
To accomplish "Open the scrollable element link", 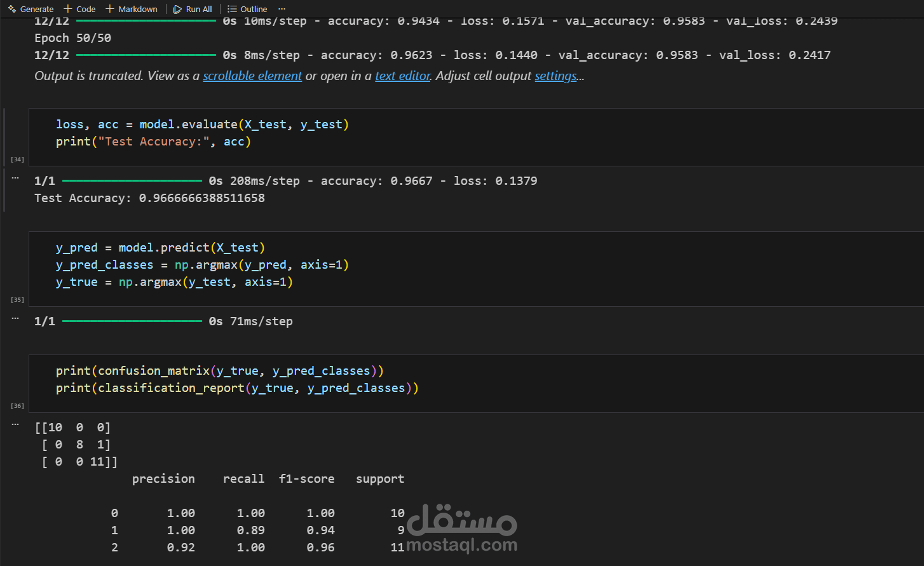I will tap(252, 76).
